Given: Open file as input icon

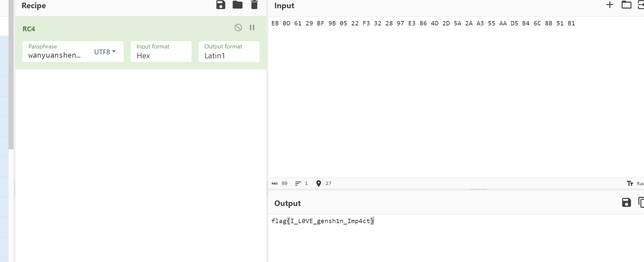Looking at the screenshot, I should click(641, 5).
